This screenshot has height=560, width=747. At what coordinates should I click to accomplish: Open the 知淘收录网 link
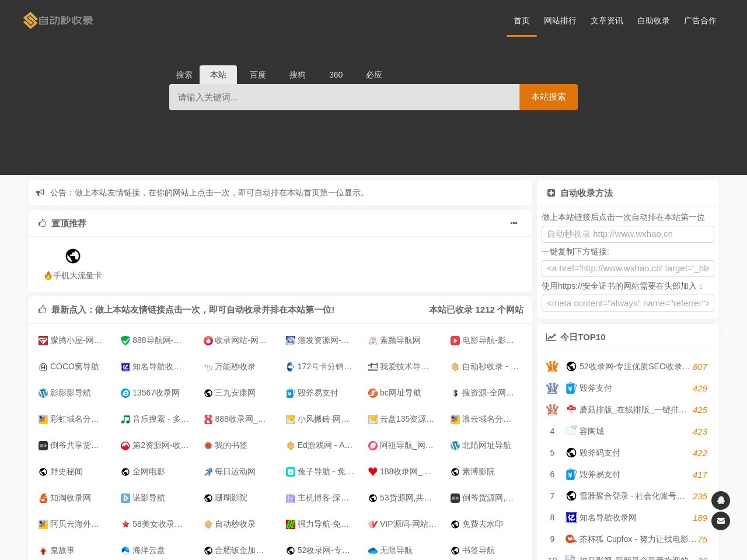point(70,498)
